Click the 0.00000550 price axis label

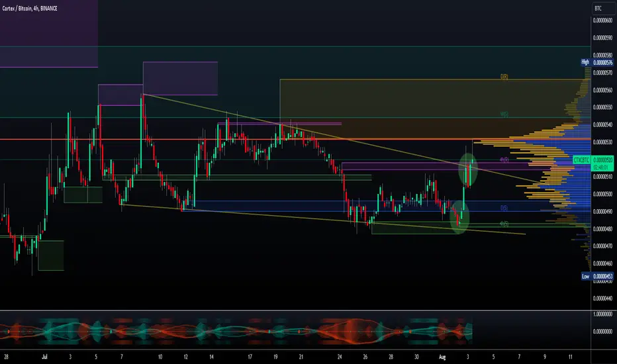[x=603, y=107]
